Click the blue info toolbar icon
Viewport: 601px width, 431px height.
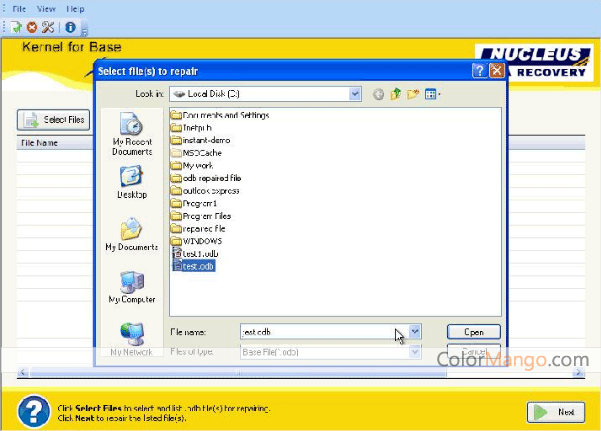[x=70, y=27]
